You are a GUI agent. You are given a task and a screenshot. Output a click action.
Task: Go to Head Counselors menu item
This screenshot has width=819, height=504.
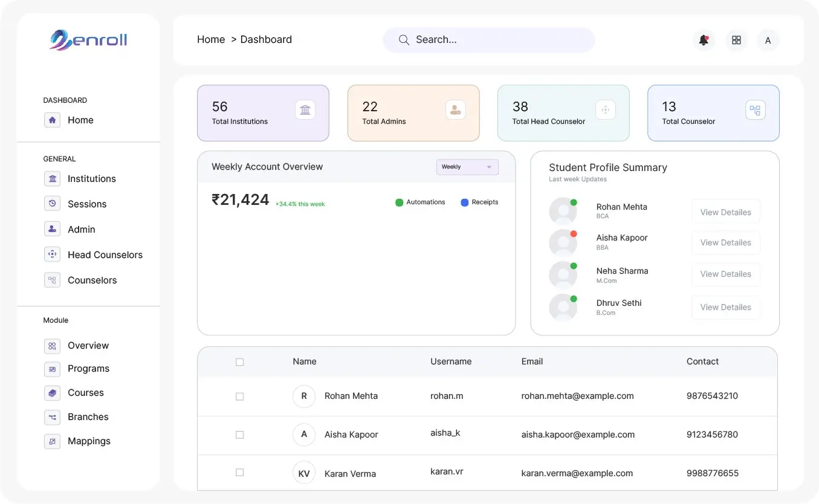pos(105,255)
